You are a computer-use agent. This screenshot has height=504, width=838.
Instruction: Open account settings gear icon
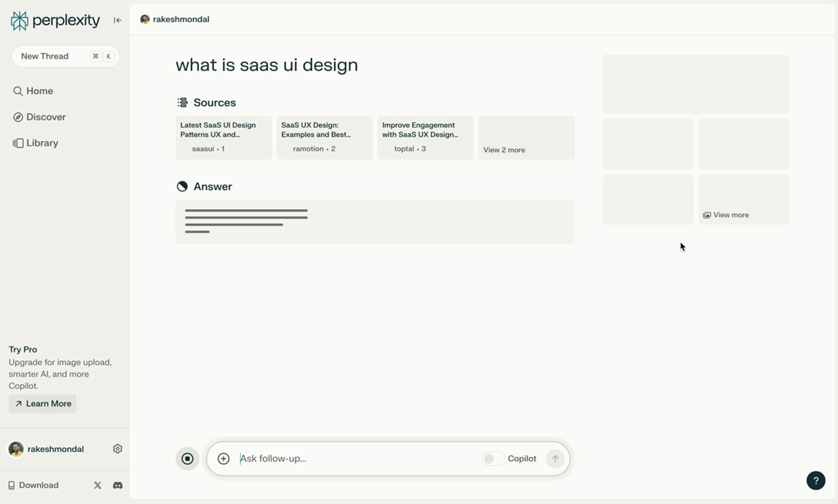click(x=118, y=448)
